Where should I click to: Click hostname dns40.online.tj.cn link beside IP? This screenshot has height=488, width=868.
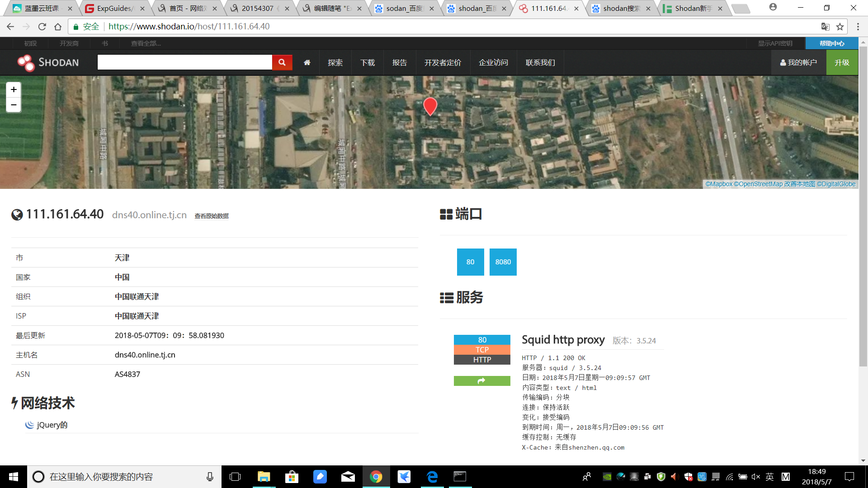click(149, 215)
